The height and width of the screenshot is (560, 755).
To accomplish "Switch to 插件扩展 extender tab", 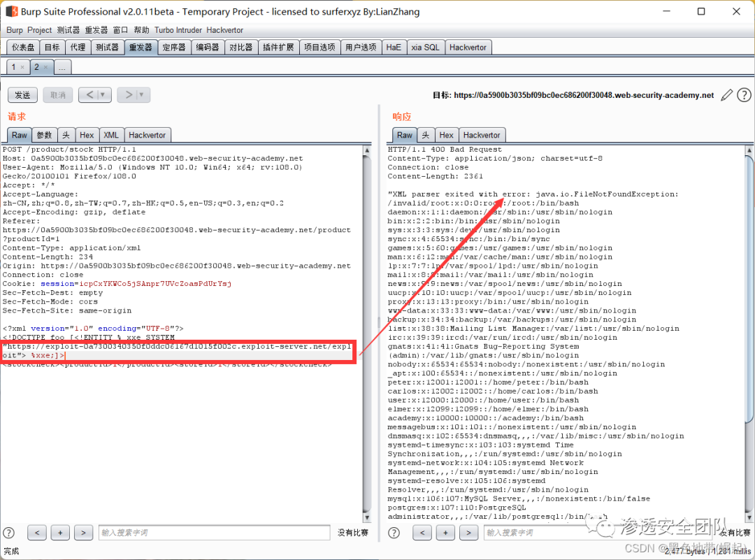I will point(278,47).
